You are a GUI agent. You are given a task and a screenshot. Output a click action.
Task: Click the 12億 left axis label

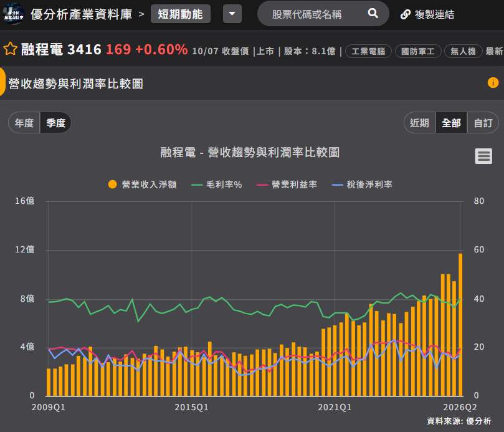tap(25, 249)
